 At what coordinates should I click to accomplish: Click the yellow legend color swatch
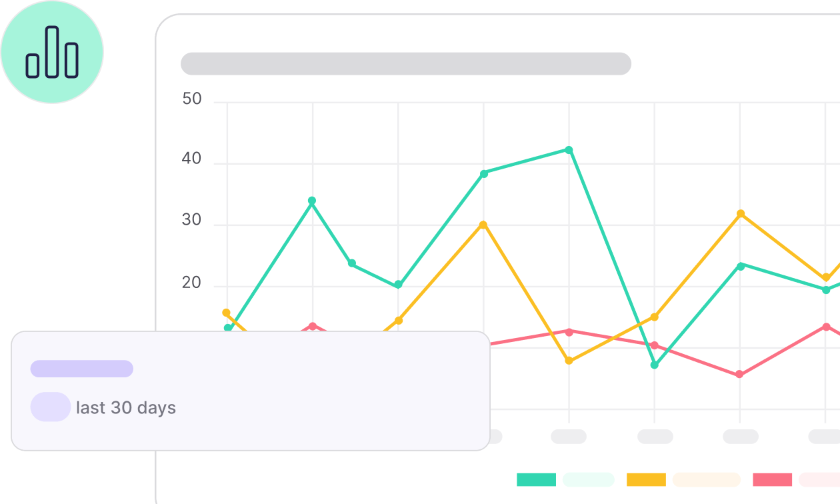646,479
